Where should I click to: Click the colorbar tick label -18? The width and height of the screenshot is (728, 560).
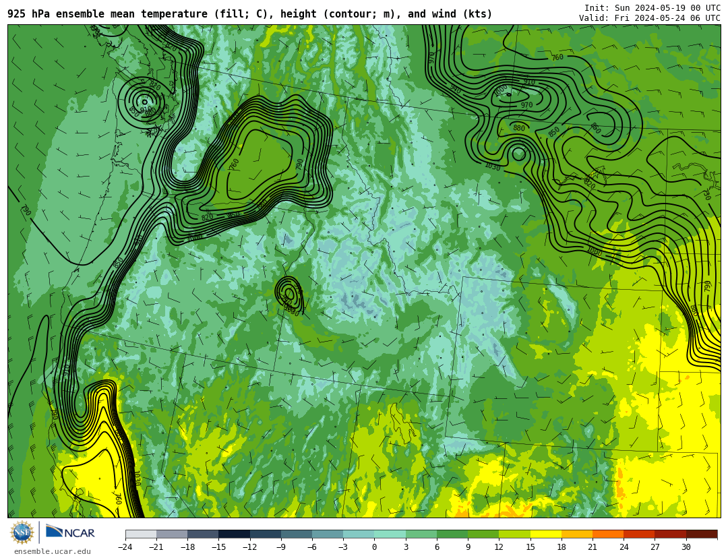coord(187,547)
